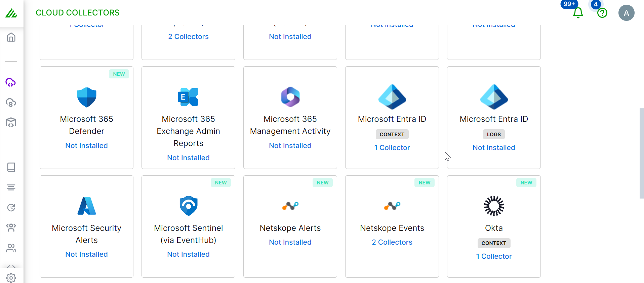Open the users sidebar icon
Image resolution: width=644 pixels, height=283 pixels.
pyautogui.click(x=11, y=248)
